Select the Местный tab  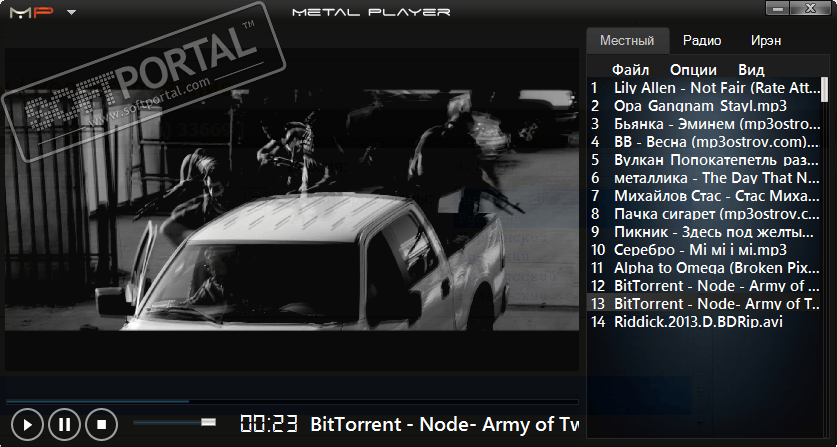(627, 41)
